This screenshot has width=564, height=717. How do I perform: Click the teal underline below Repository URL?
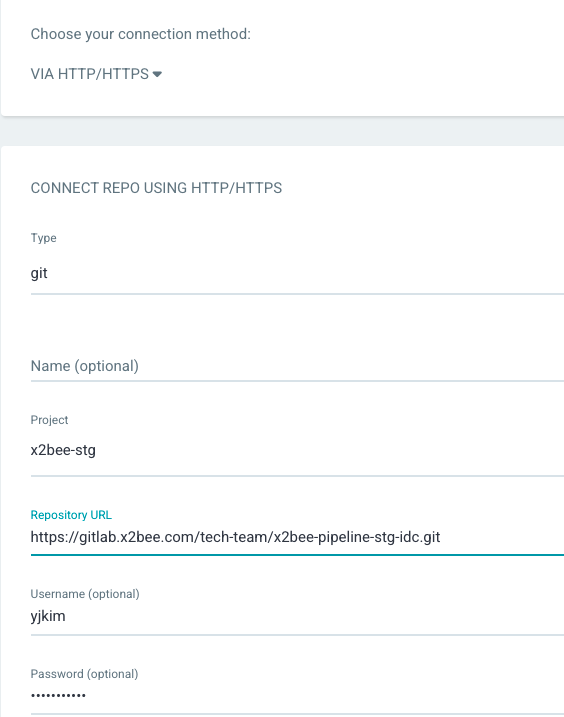click(x=297, y=555)
